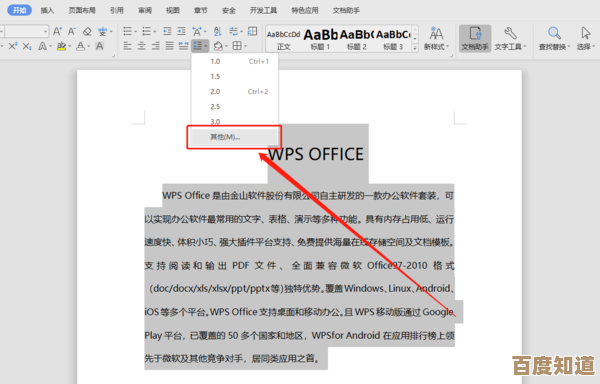Apply subscript formatting
The height and width of the screenshot is (384, 600).
[27, 46]
